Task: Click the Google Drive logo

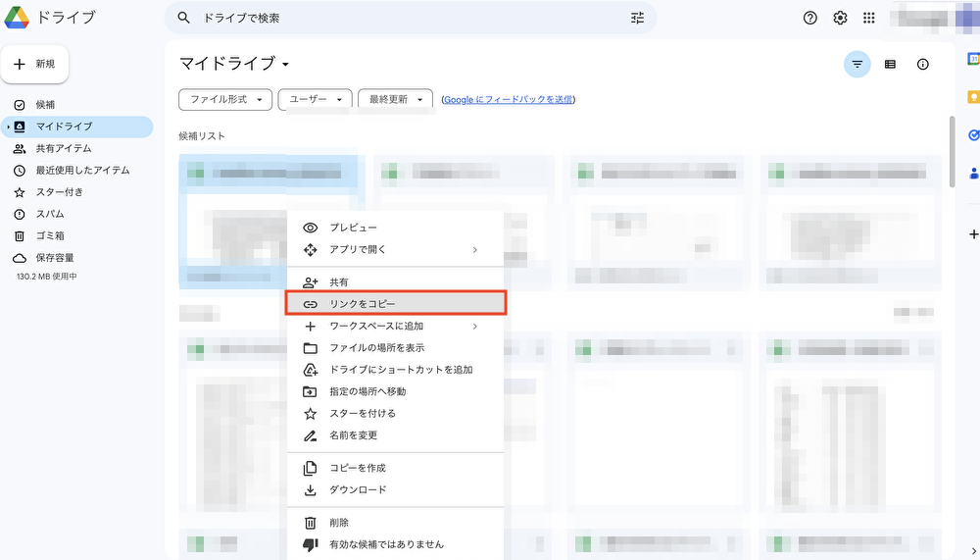Action: 17,18
